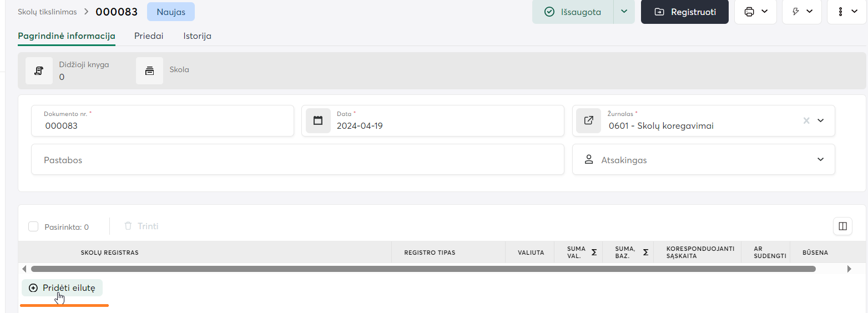Viewport: 868px width, 313px height.
Task: Click the table horizontal scrollbar
Action: pos(423,269)
